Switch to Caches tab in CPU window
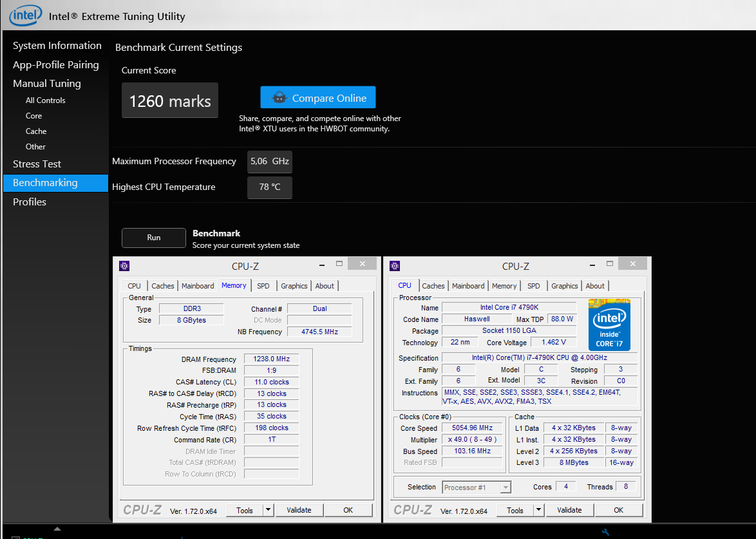Screen dimensions: 756x539 click(x=433, y=286)
